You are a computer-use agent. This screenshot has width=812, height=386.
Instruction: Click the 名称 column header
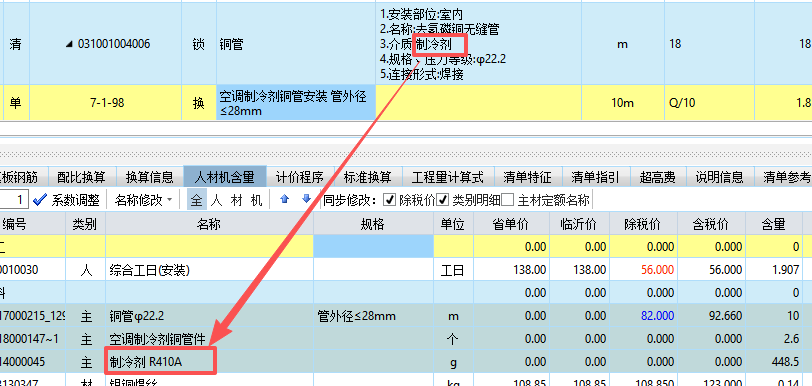point(209,224)
